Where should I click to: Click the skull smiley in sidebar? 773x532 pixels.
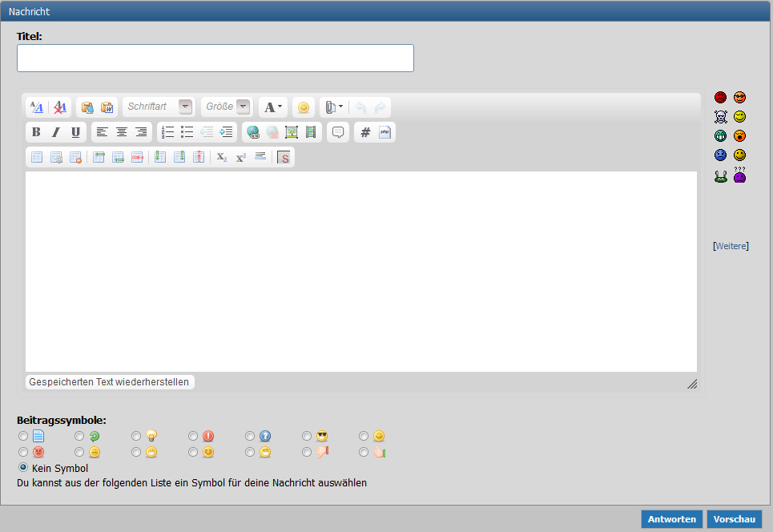[720, 117]
